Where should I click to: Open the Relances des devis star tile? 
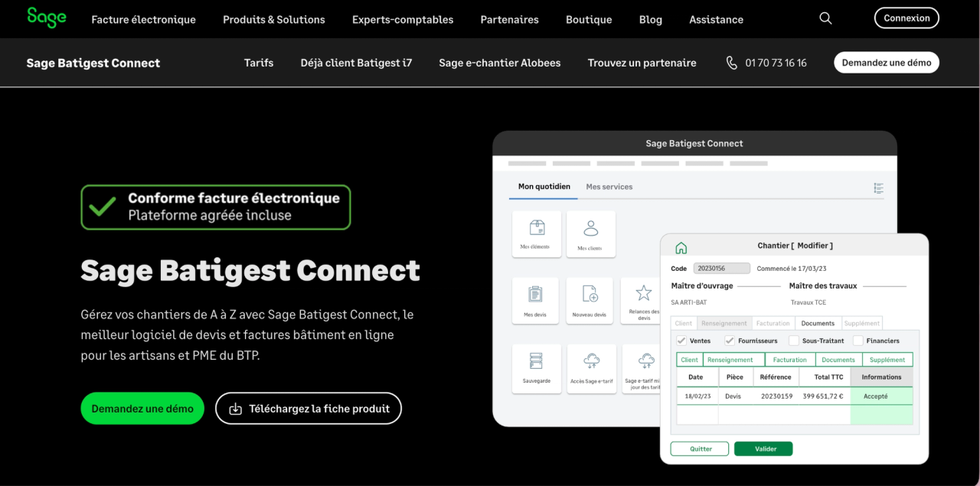642,301
